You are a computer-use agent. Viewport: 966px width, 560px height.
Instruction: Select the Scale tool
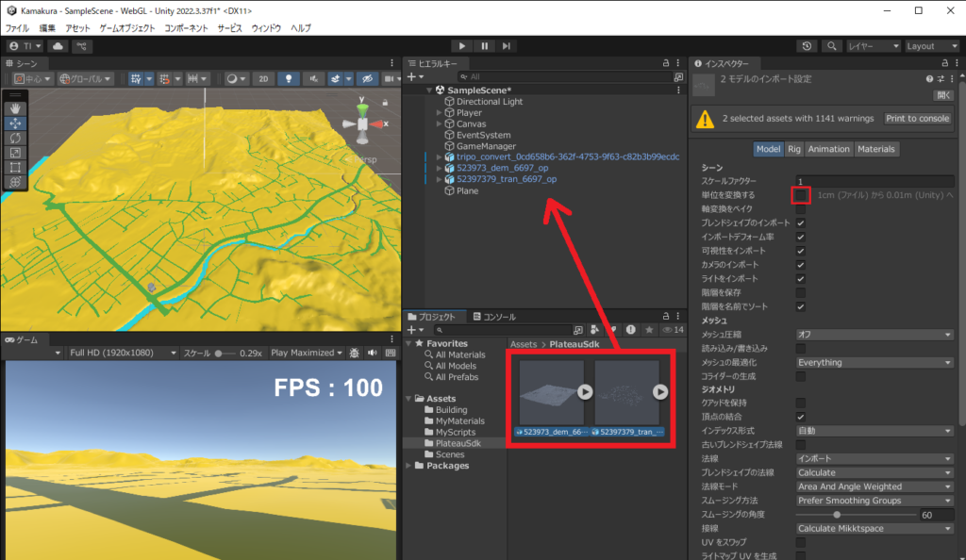[x=15, y=153]
